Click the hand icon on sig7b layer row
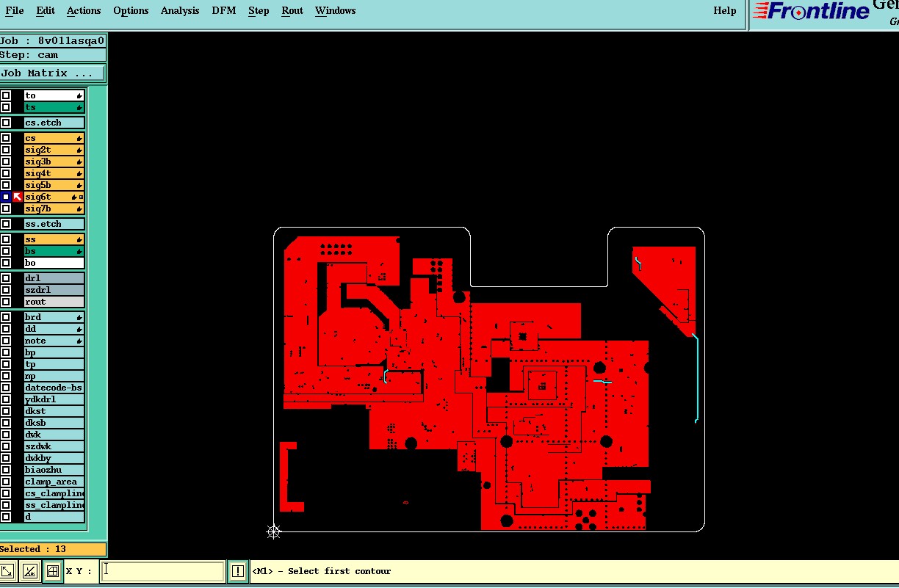The width and height of the screenshot is (899, 588). [79, 208]
